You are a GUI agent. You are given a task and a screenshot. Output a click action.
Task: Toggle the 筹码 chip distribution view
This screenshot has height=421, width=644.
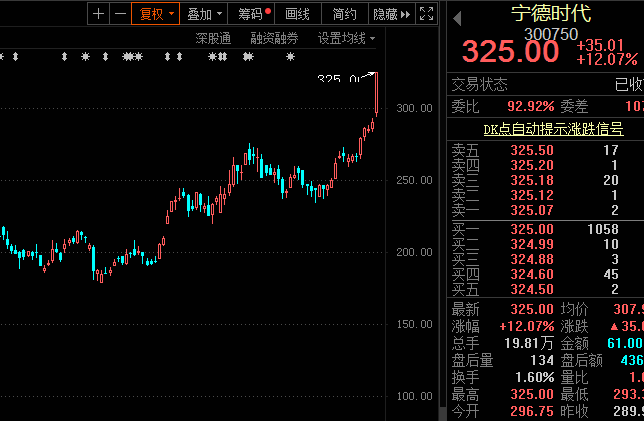250,14
